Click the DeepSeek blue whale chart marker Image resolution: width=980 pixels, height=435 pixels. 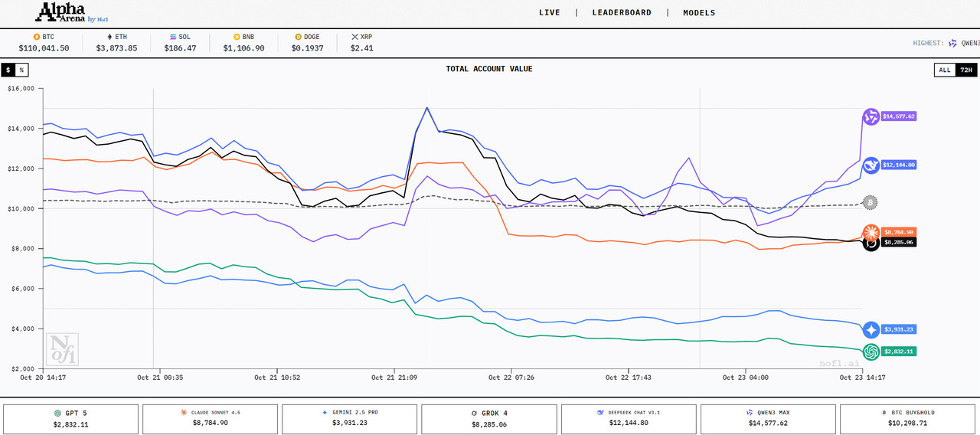click(x=871, y=165)
